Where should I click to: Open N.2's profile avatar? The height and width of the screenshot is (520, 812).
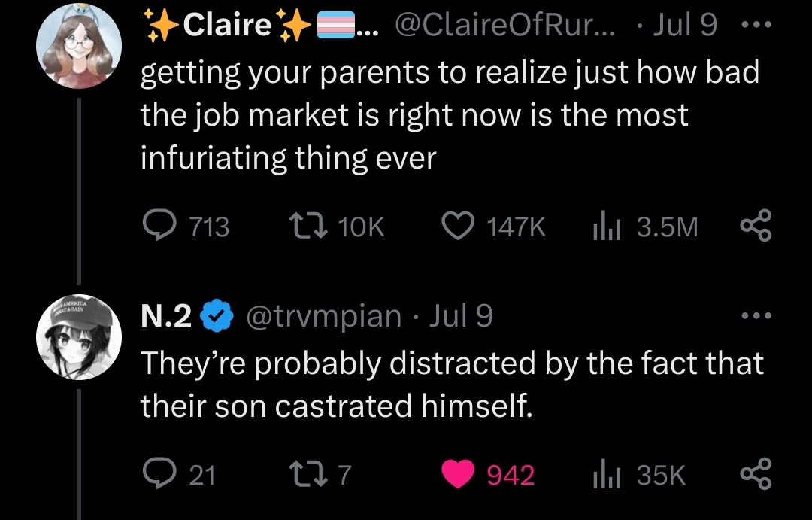click(x=80, y=336)
